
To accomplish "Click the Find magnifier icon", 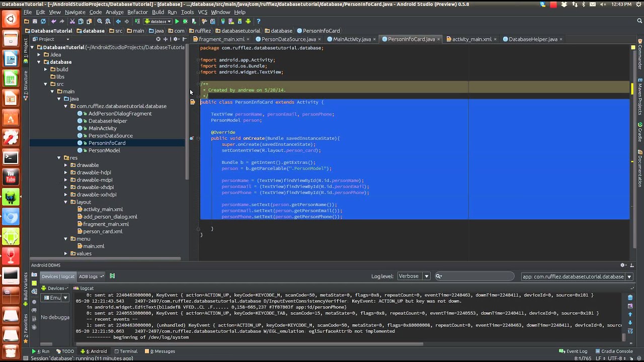I will pyautogui.click(x=100, y=21).
